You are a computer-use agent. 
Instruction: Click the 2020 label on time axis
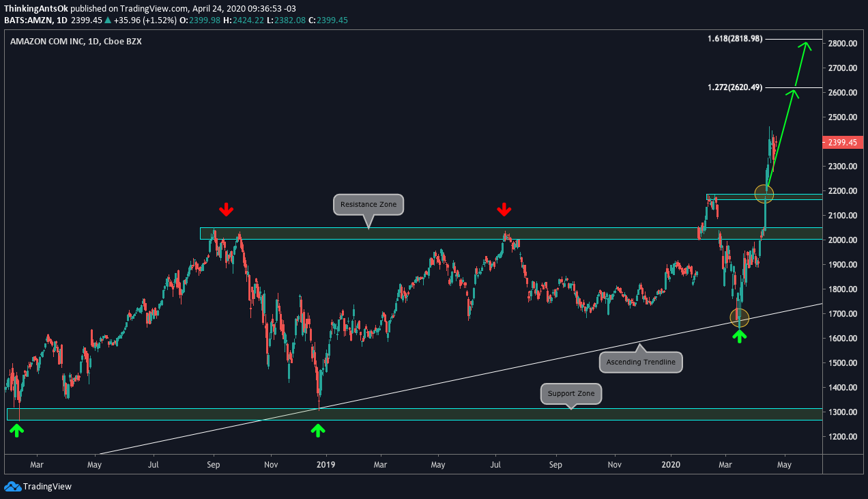[x=671, y=465]
